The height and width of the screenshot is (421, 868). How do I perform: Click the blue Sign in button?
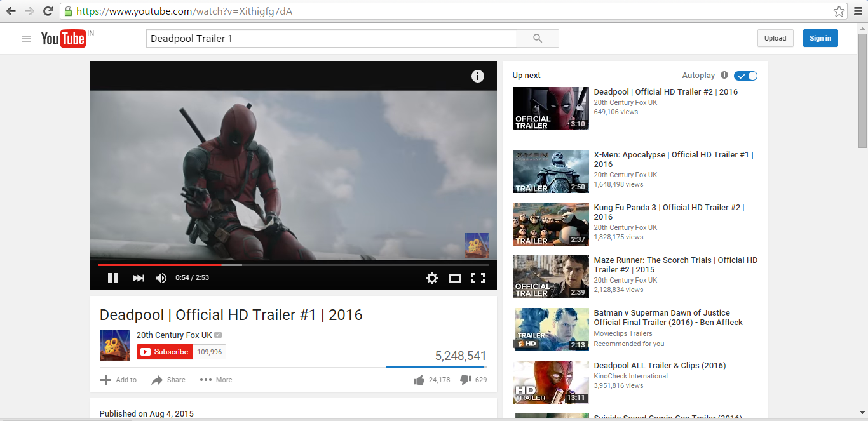point(820,38)
